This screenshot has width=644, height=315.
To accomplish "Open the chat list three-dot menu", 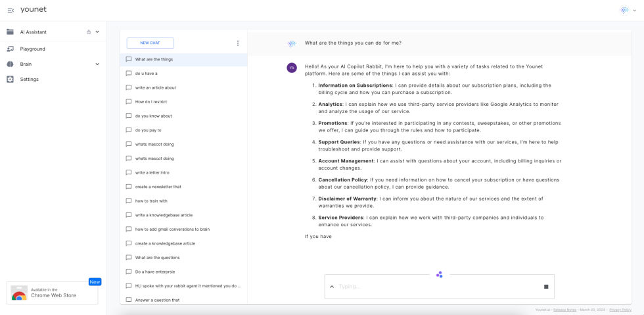I will tap(238, 43).
